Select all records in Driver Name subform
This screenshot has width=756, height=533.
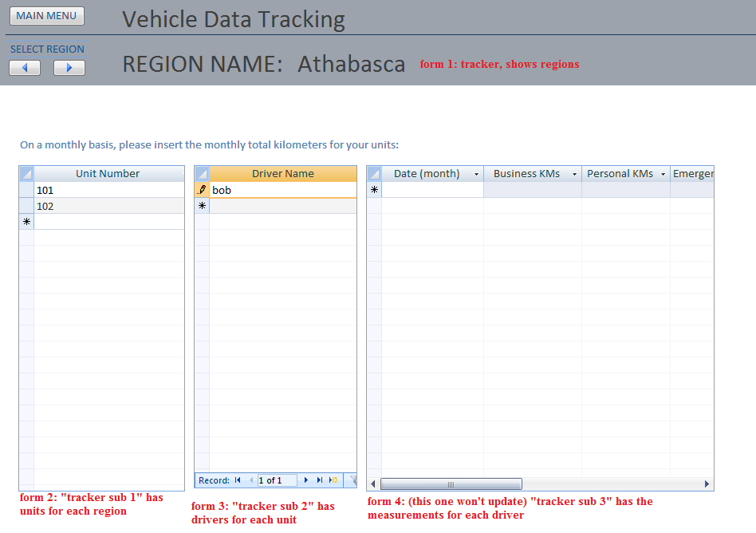click(x=202, y=174)
